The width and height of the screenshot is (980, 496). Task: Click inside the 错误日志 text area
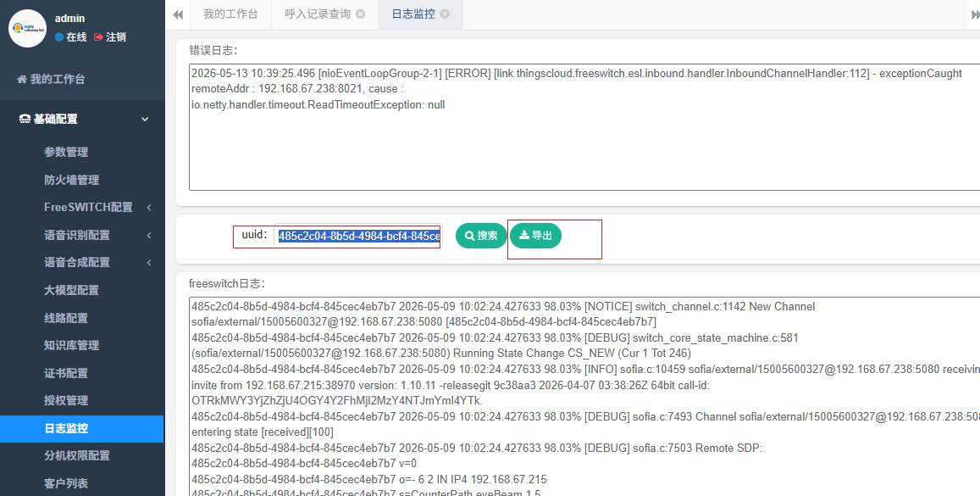(584, 127)
